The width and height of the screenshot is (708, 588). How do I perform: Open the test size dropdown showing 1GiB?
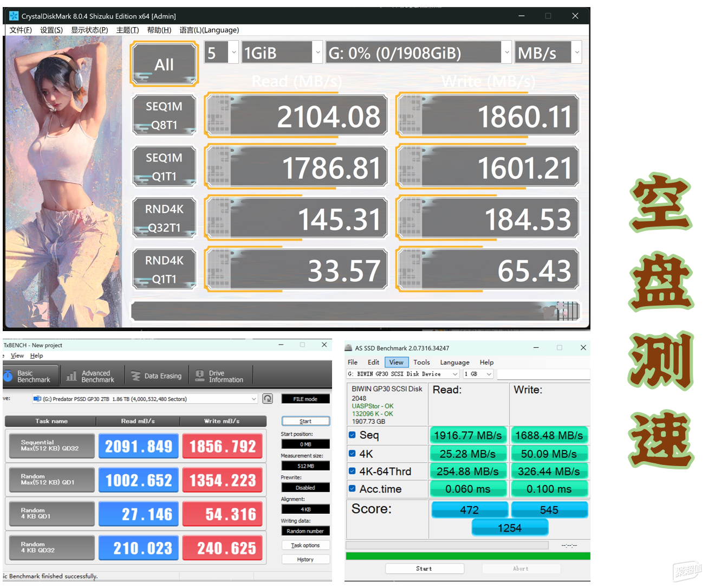click(282, 53)
